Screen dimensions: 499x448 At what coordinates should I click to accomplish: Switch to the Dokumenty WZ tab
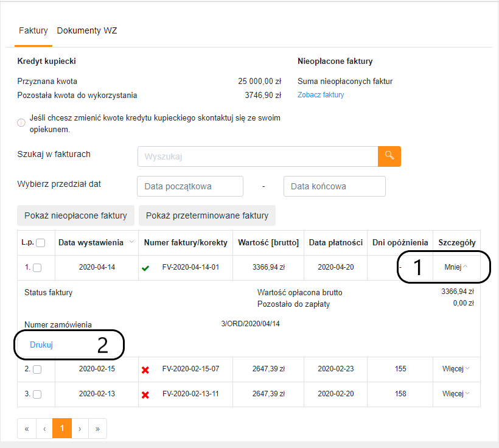87,30
